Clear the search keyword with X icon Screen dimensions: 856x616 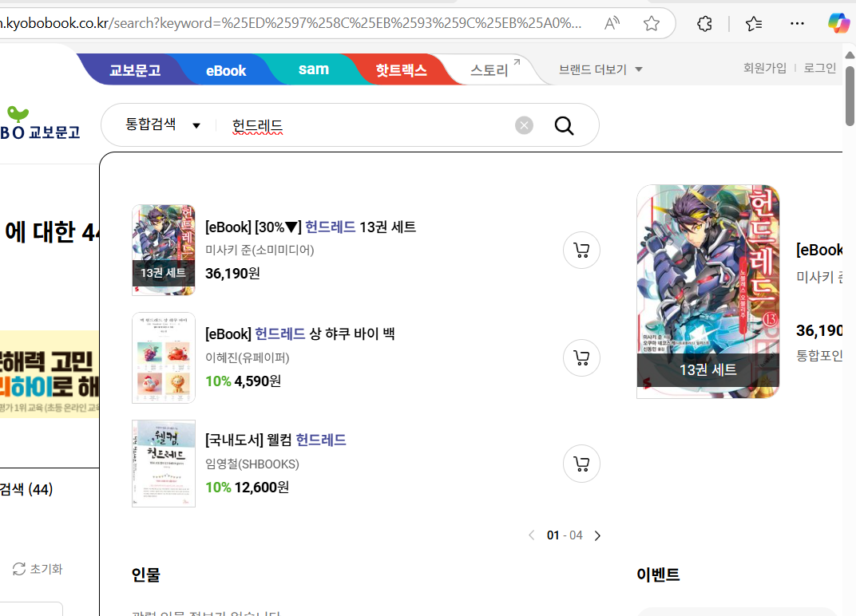click(x=524, y=125)
